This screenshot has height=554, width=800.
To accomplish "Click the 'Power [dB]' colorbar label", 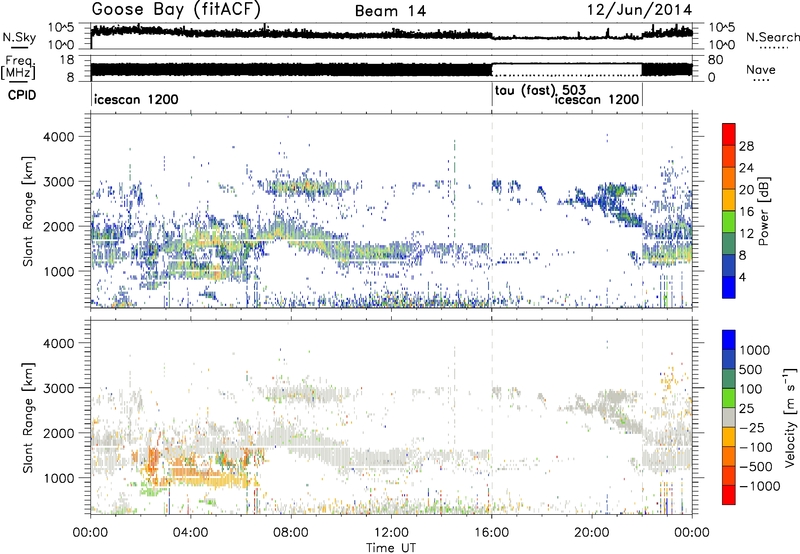I will point(763,211).
